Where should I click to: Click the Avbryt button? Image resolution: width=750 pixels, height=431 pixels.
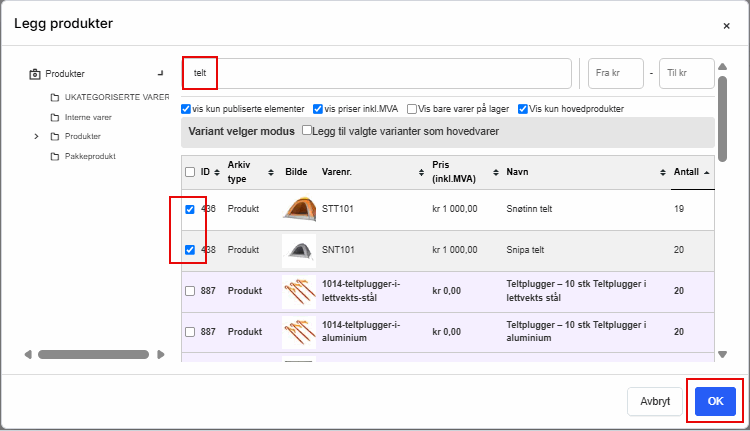655,401
